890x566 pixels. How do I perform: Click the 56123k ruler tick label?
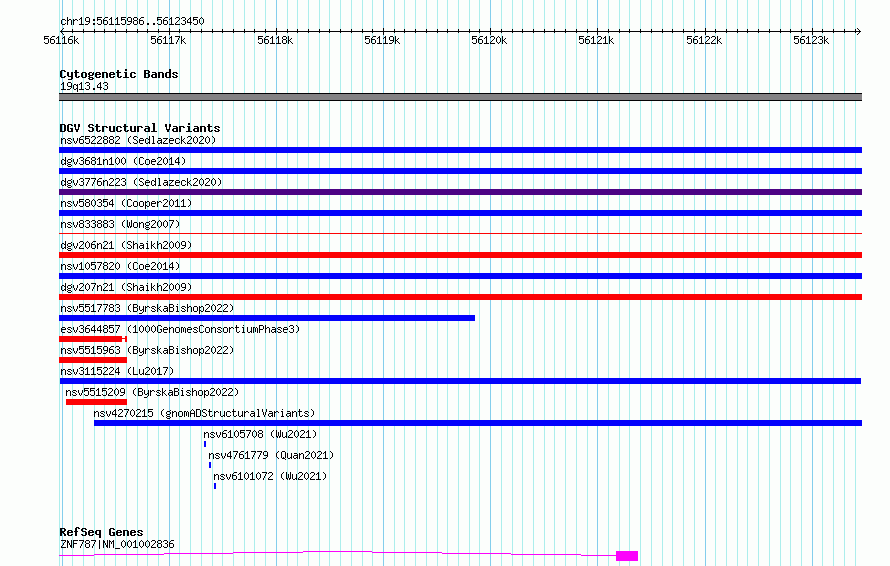pos(811,40)
